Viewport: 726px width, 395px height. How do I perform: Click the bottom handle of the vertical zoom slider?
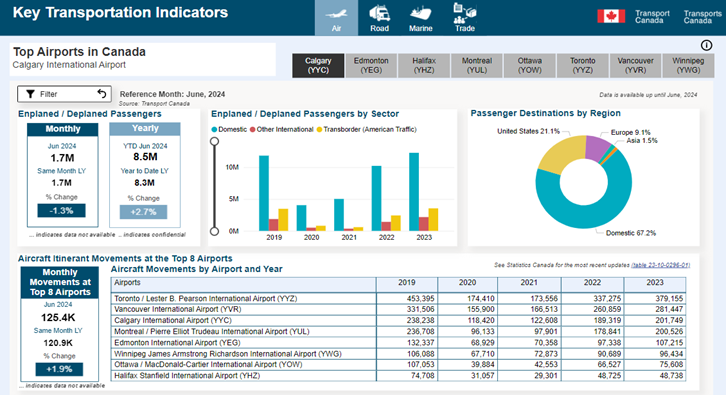(x=214, y=231)
